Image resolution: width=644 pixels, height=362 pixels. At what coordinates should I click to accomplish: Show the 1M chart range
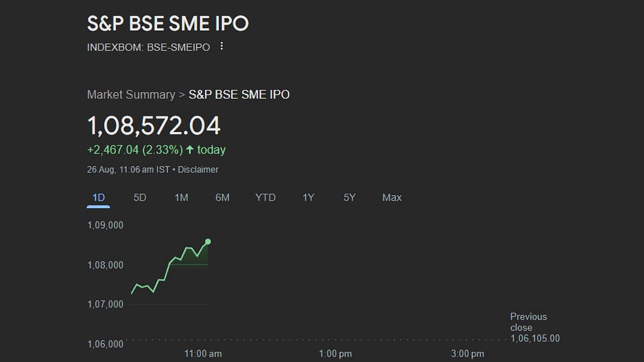click(x=181, y=198)
